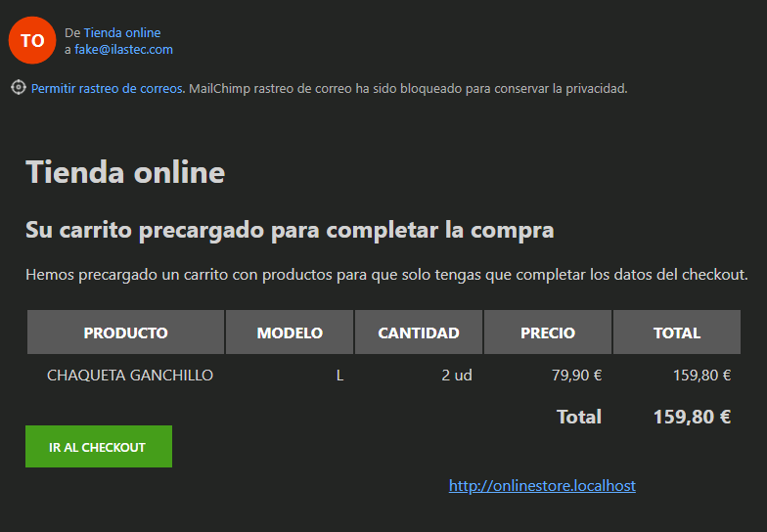The height and width of the screenshot is (532, 767).
Task: Click the TOTAL column header
Action: (x=676, y=332)
